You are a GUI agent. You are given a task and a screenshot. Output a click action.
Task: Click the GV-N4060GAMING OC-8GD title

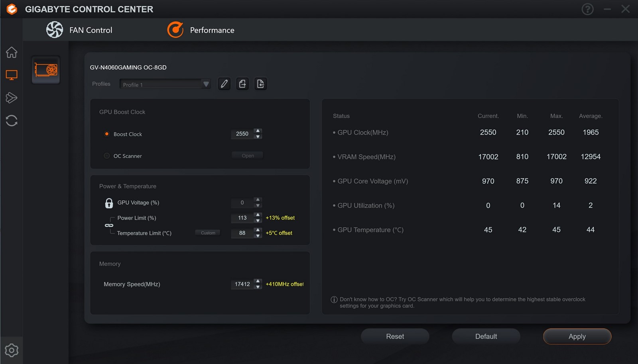click(128, 67)
